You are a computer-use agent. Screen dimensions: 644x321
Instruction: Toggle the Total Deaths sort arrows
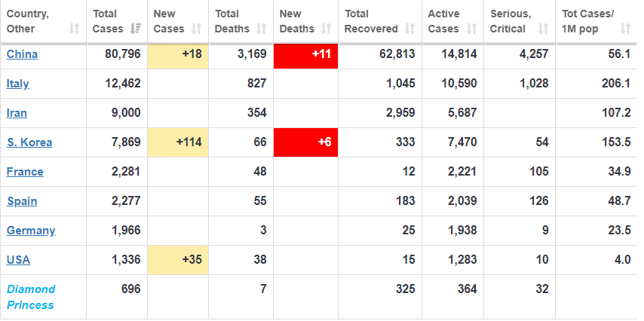click(261, 29)
